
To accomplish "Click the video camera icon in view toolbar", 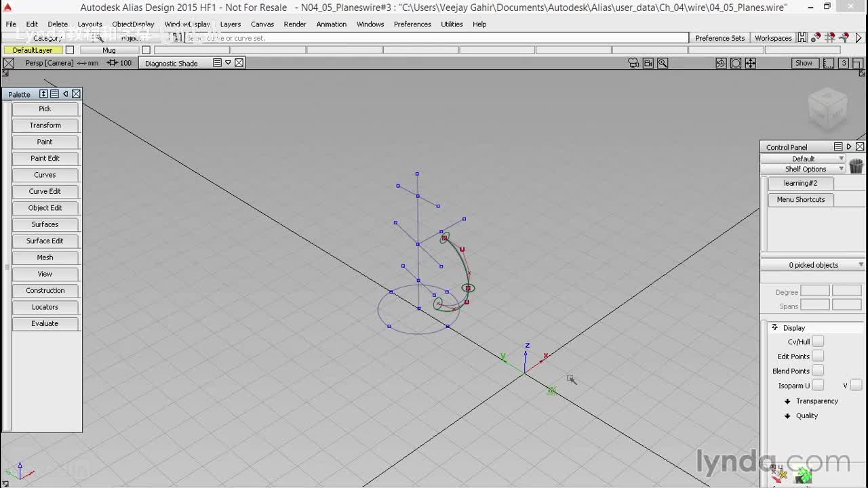I will [x=648, y=63].
